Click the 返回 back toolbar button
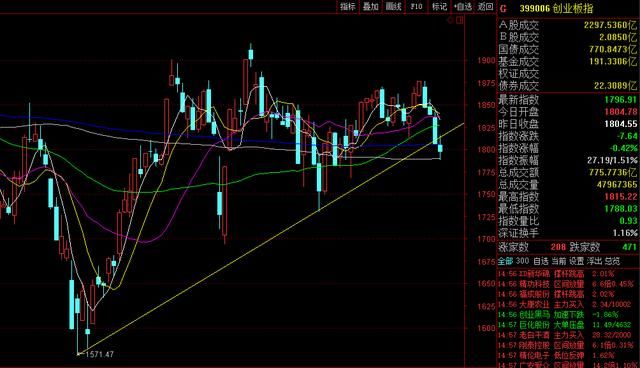Viewport: 640px width, 368px height. pyautogui.click(x=485, y=7)
